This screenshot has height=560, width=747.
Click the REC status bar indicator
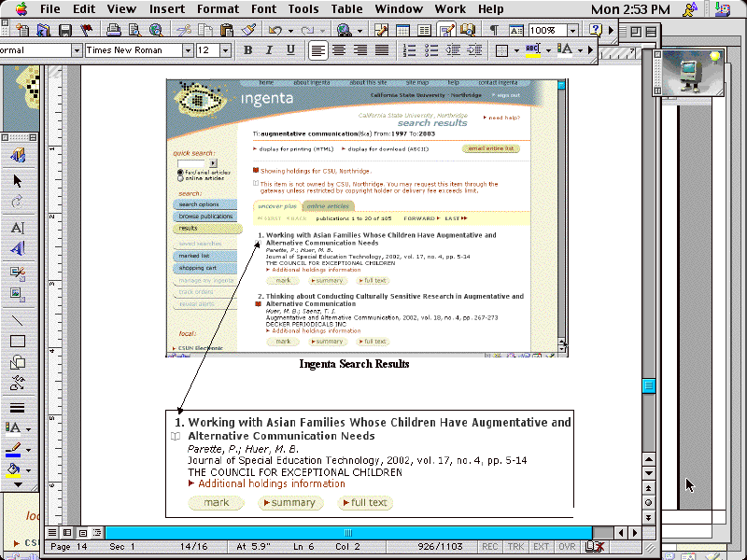pos(489,547)
